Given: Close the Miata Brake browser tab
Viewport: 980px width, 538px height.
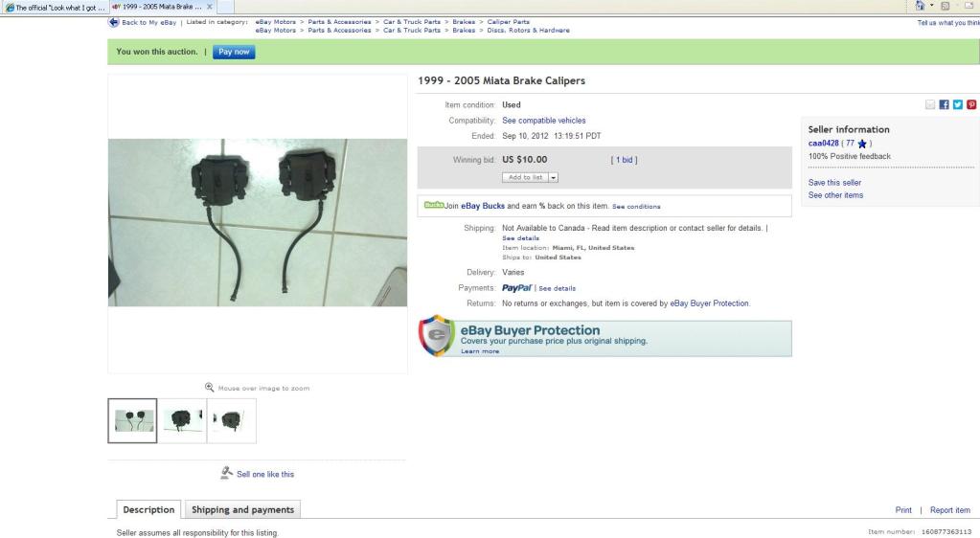Looking at the screenshot, I should [210, 7].
